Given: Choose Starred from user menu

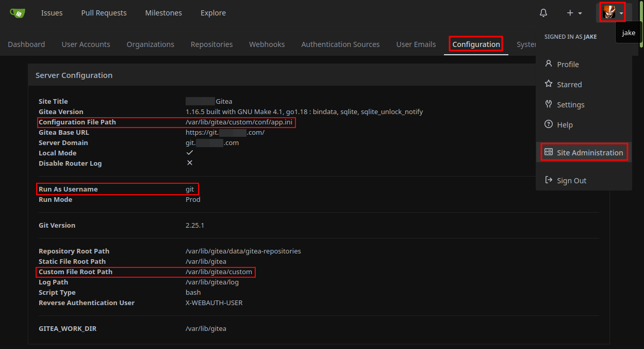Looking at the screenshot, I should click(584, 84).
